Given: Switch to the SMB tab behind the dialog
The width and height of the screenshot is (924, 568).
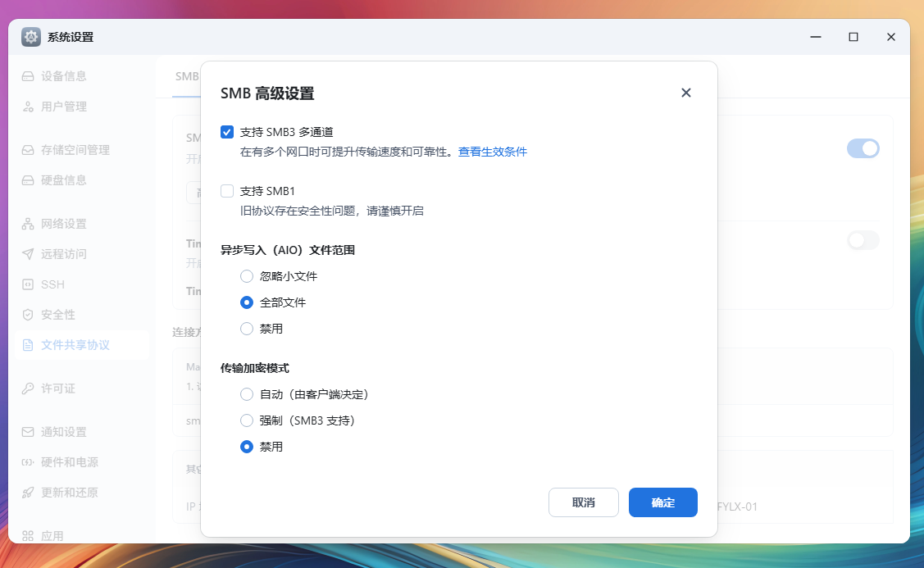Looking at the screenshot, I should click(x=187, y=76).
